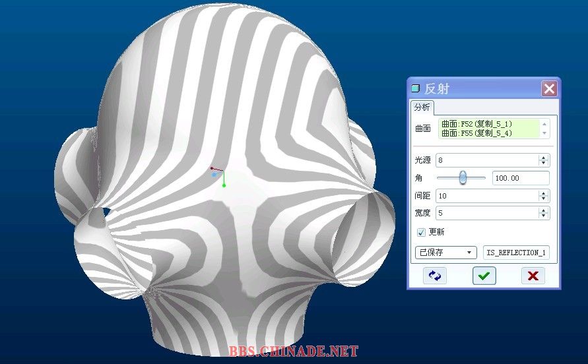
Task: Click the coordinate system triad on model
Action: [218, 176]
